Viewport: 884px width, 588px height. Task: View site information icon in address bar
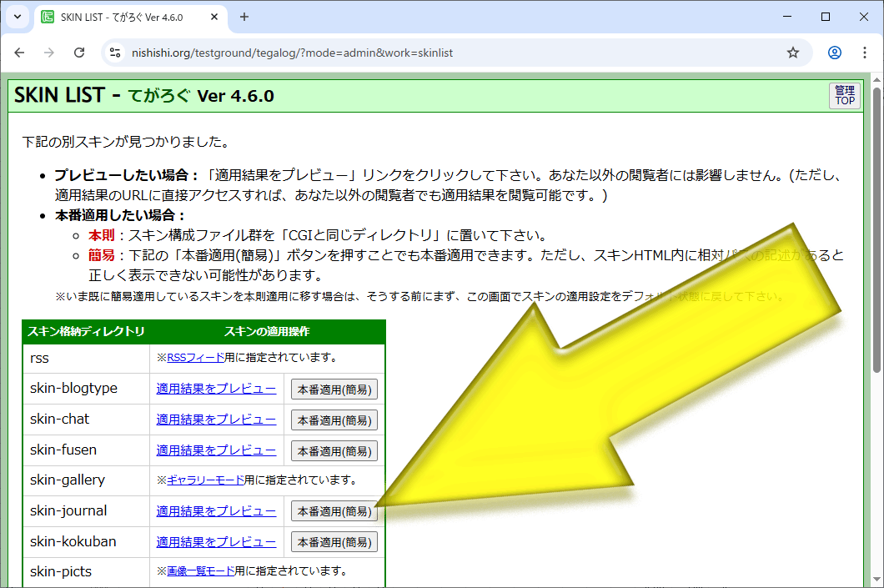point(115,53)
